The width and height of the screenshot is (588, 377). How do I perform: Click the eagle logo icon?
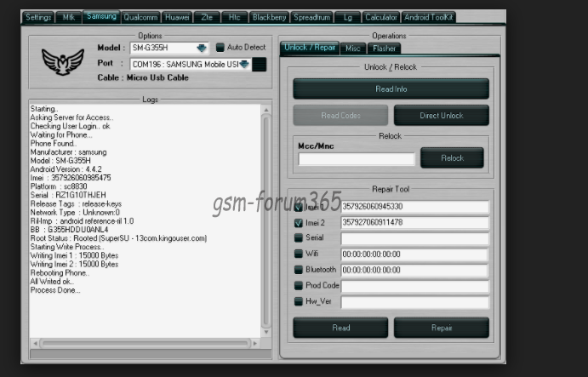tap(63, 61)
